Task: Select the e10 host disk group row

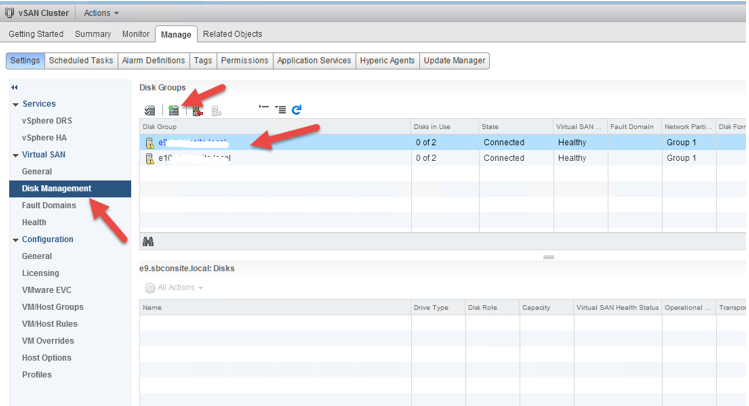Action: coord(442,158)
